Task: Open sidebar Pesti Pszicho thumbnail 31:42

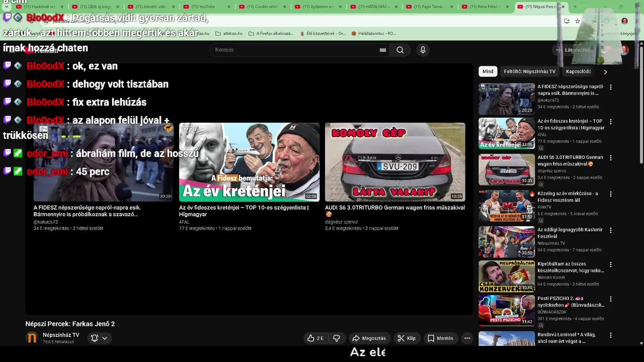Action: (x=507, y=311)
